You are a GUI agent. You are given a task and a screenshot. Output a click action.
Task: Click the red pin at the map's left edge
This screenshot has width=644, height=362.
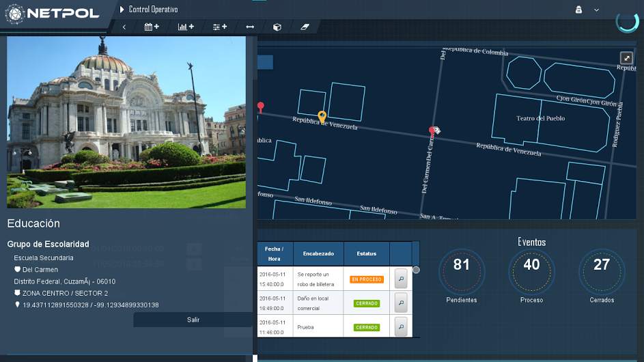pos(260,107)
